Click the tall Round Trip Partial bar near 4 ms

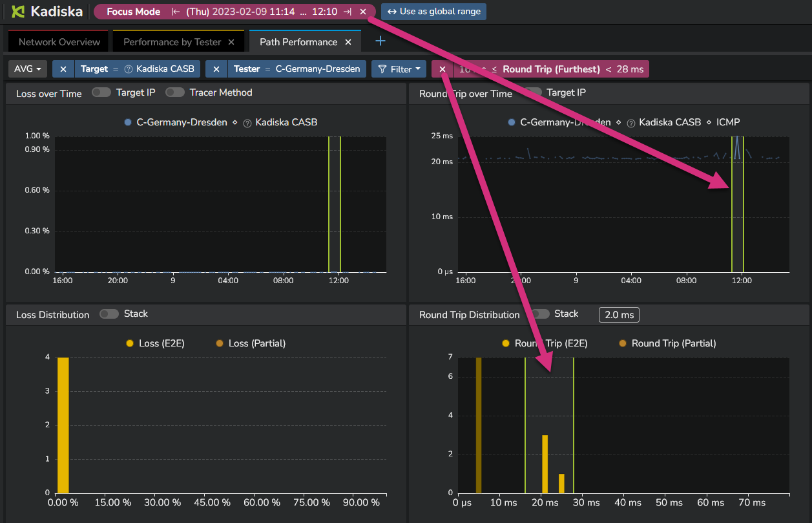pos(479,425)
